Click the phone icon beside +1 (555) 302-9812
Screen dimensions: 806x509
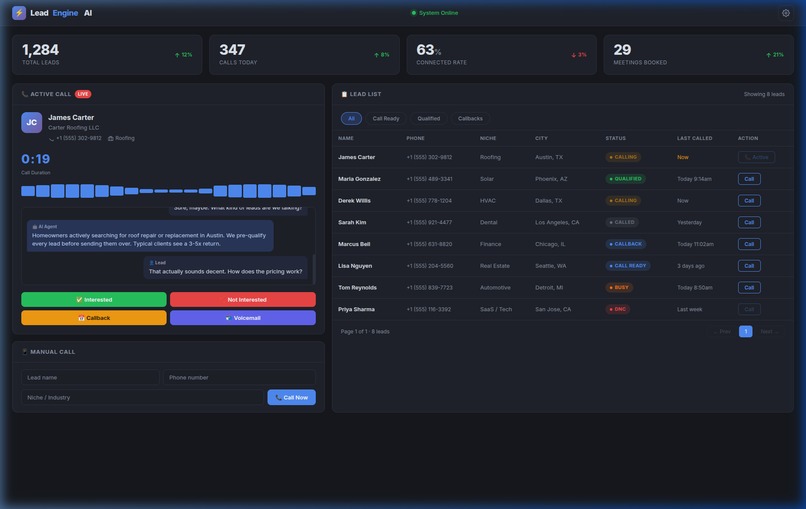coord(51,138)
